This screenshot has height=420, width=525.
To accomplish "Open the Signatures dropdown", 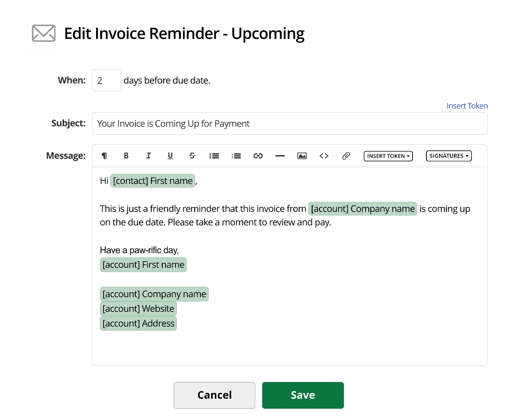I will point(448,156).
